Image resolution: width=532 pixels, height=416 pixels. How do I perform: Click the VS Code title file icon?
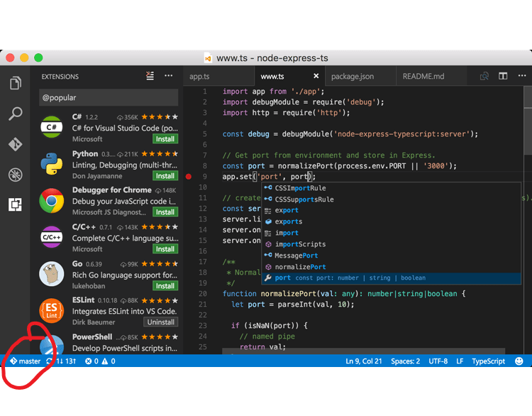click(208, 58)
